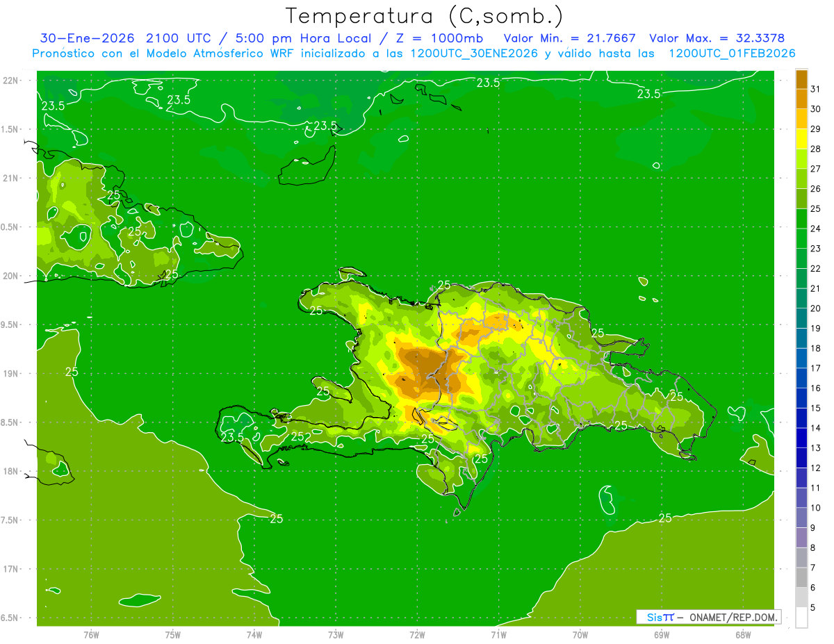Click the gray legend band between 6 and 7

click(x=801, y=577)
